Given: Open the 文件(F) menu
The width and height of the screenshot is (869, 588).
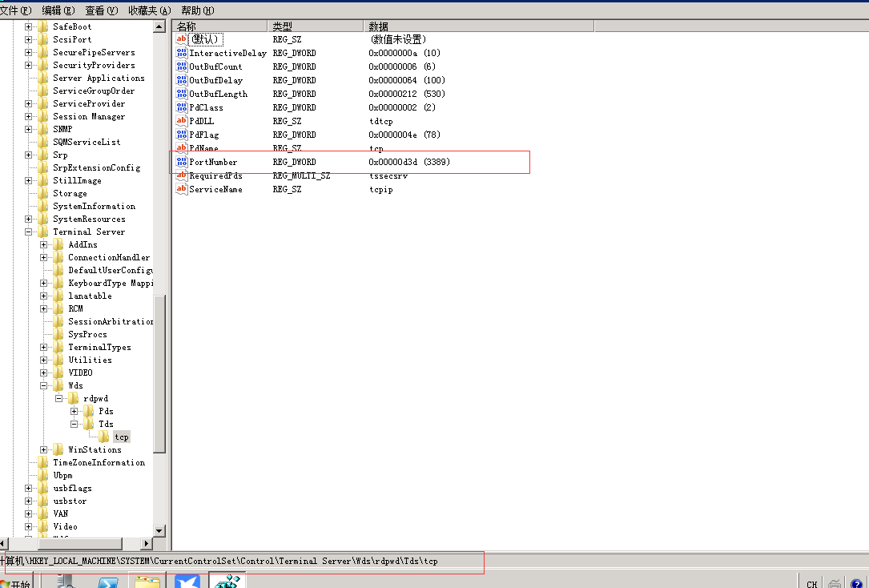Looking at the screenshot, I should [x=16, y=10].
